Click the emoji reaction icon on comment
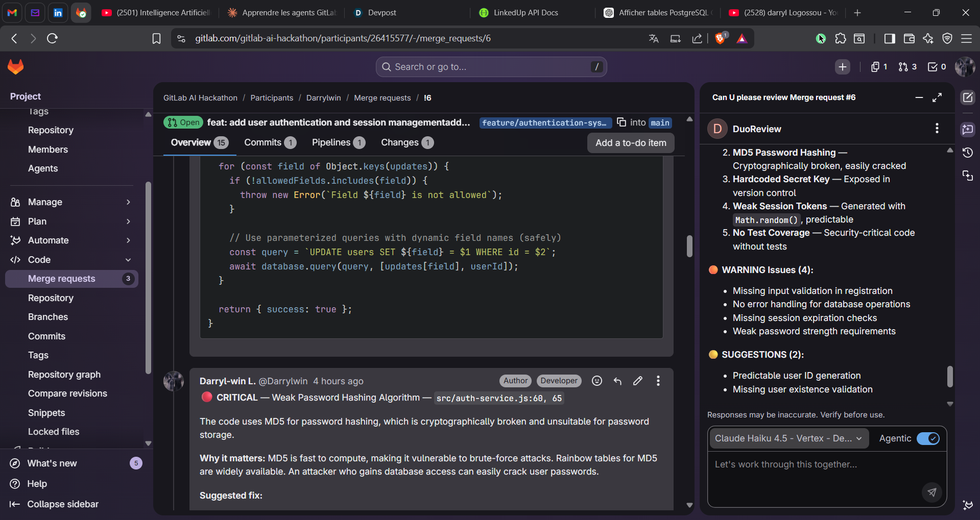 coord(596,381)
